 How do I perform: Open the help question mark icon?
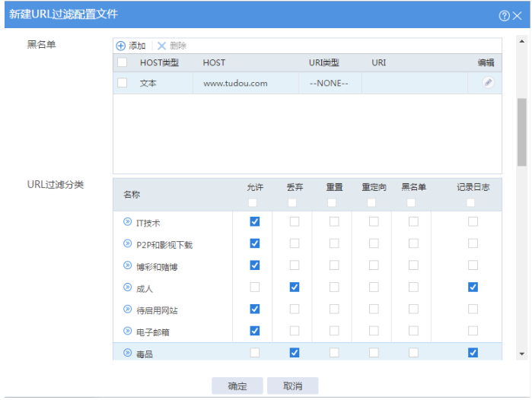(504, 16)
